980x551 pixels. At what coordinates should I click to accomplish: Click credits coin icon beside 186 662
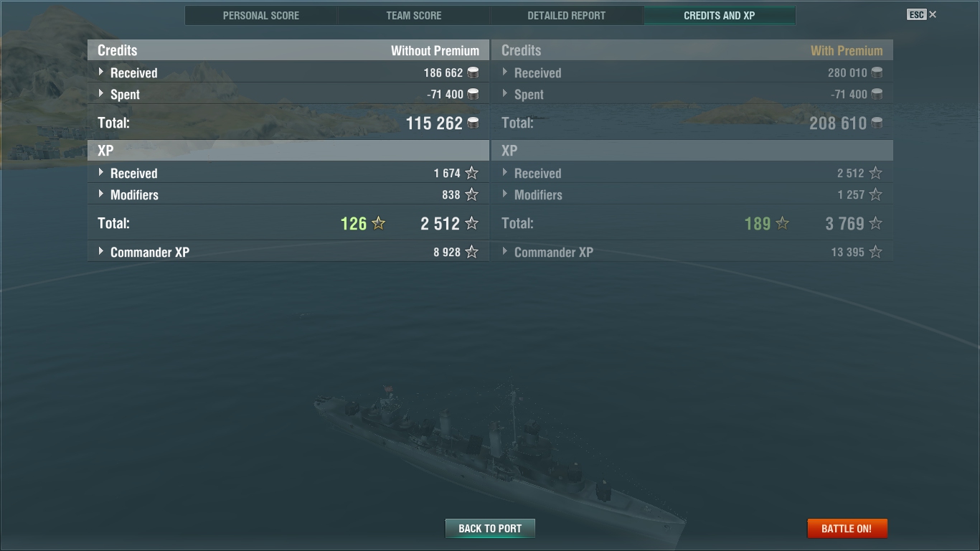click(473, 72)
